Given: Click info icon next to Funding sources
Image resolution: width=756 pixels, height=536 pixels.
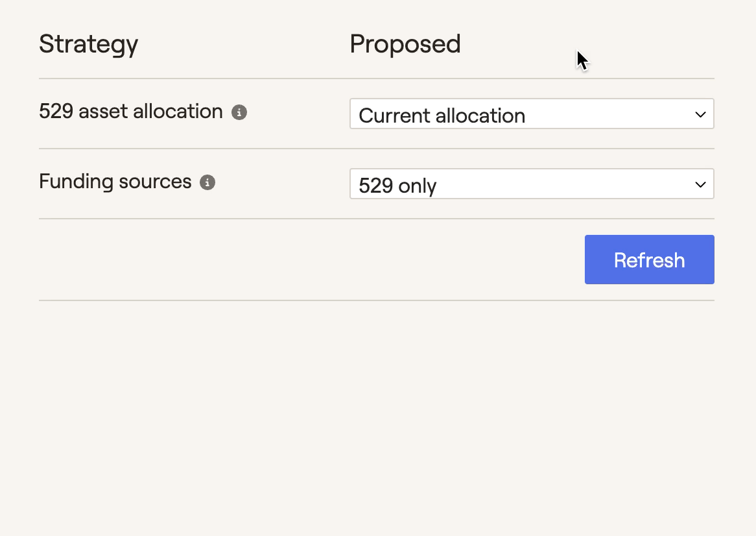Looking at the screenshot, I should 207,182.
